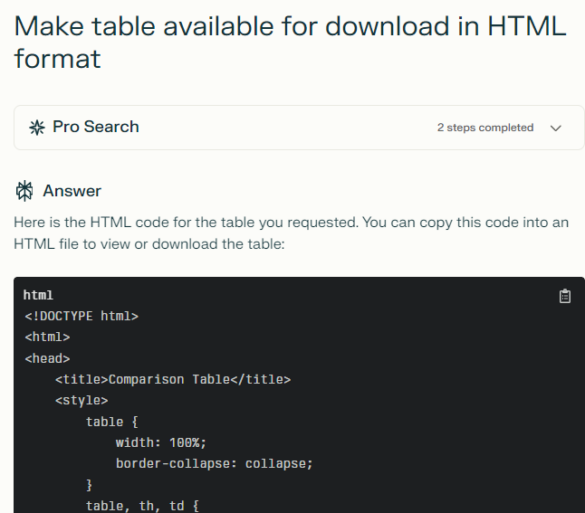The image size is (585, 513).
Task: Expand the Pro Search steps chevron
Action: tap(556, 128)
